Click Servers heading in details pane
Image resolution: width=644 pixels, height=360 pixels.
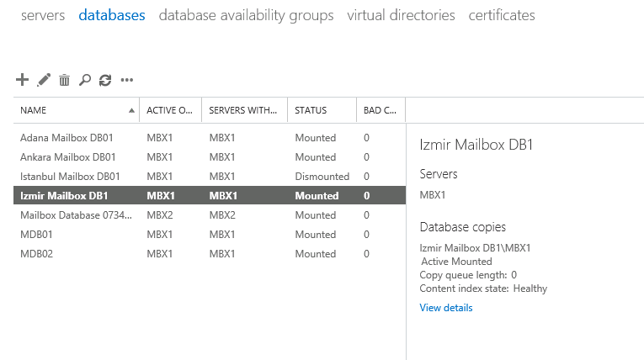point(439,174)
